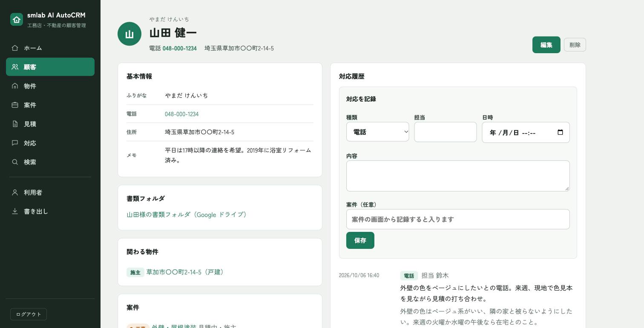Click the home icon beside ホーム
644x328 pixels.
(15, 48)
